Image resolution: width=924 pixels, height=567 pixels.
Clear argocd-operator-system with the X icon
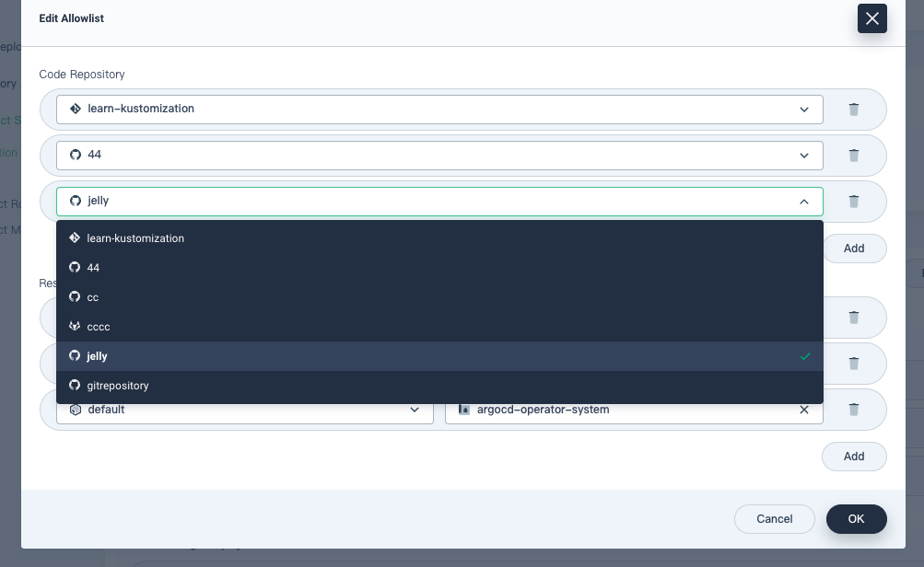(x=803, y=410)
